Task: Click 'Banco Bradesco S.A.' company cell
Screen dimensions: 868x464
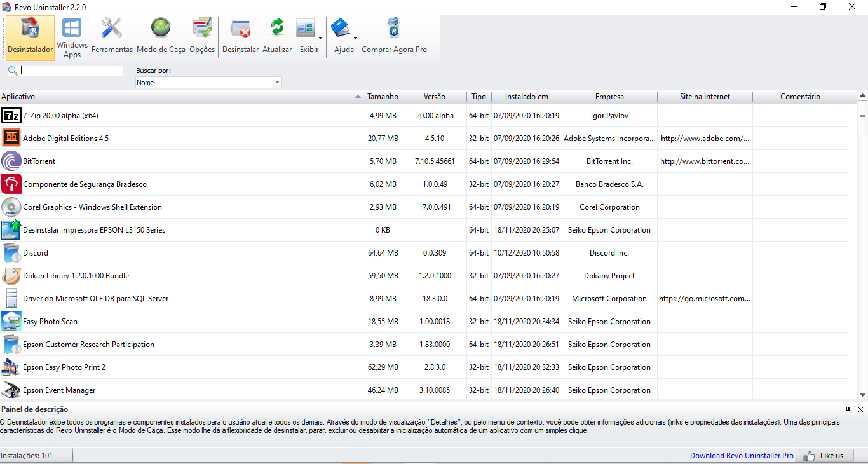Action: click(609, 184)
